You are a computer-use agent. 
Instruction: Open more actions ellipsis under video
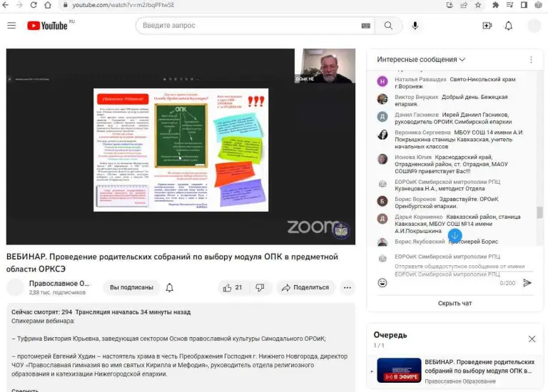click(x=347, y=288)
